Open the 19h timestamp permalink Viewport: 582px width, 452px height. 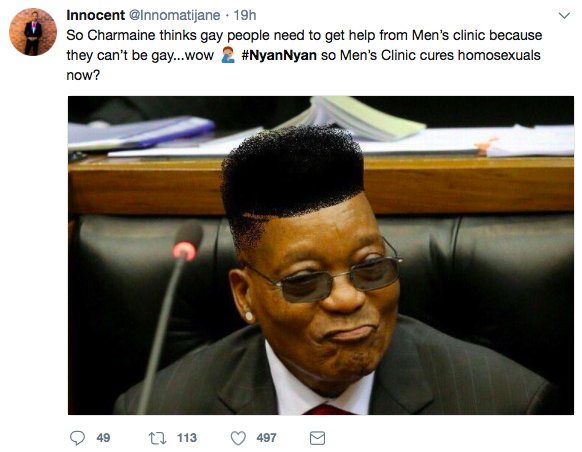(x=245, y=15)
